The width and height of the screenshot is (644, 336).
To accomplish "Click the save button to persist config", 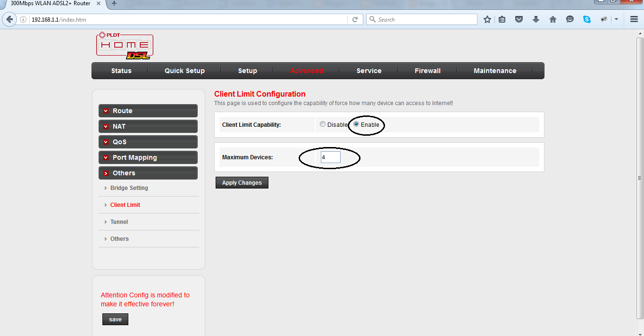I will pyautogui.click(x=115, y=319).
